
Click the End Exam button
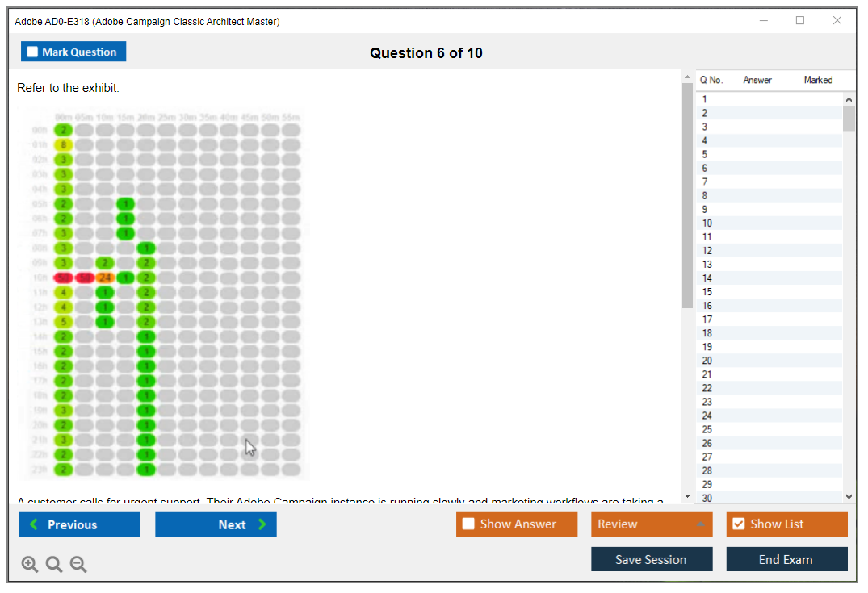[786, 559]
